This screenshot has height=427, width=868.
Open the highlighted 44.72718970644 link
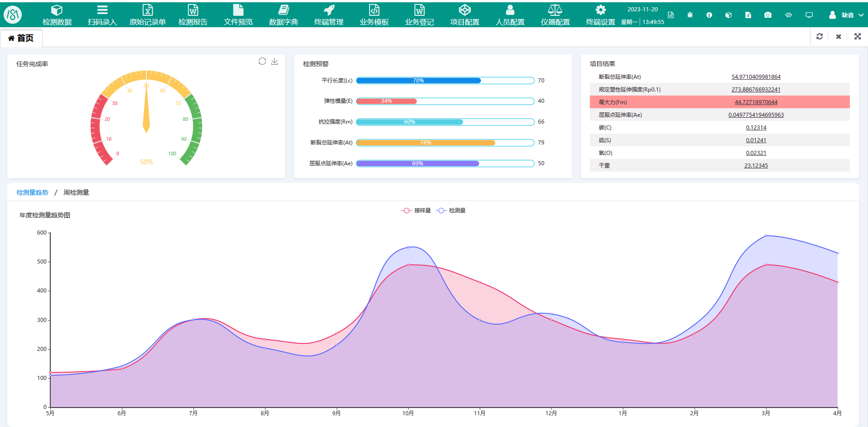click(x=756, y=102)
